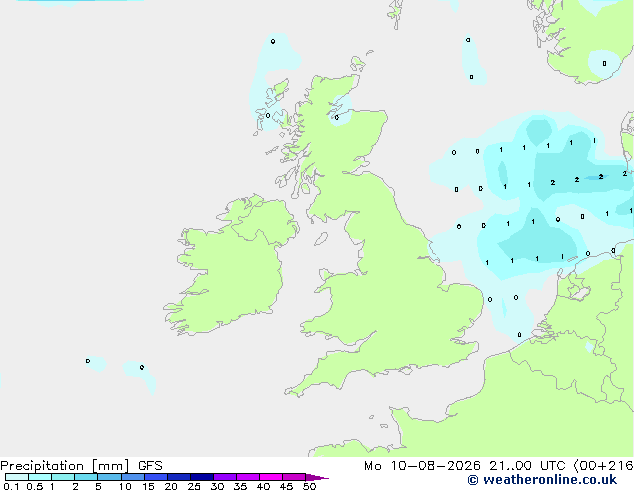This screenshot has height=490, width=634.
Task: Click the purple arrow tip of the legend
Action: click(x=317, y=477)
